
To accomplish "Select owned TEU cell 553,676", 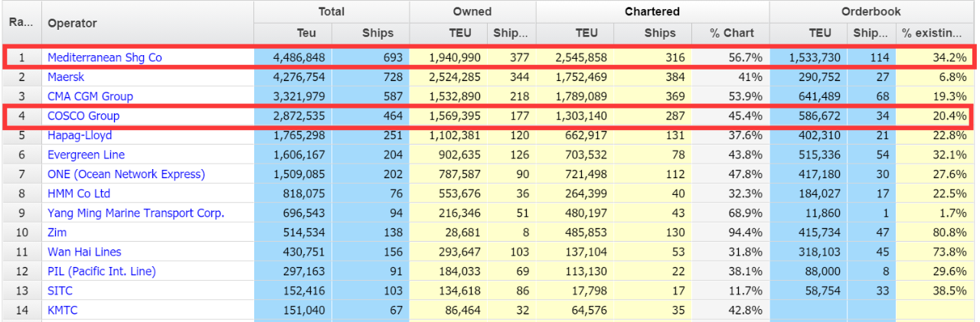I will pos(448,194).
